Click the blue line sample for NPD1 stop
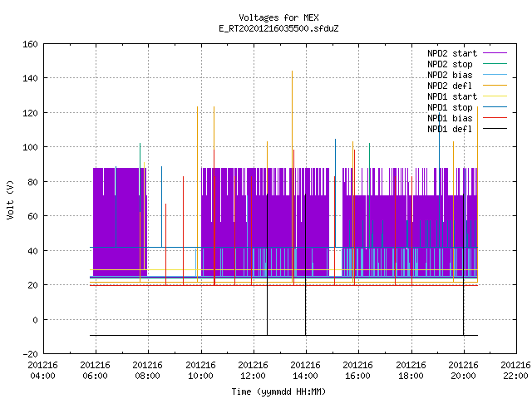 tap(495, 107)
